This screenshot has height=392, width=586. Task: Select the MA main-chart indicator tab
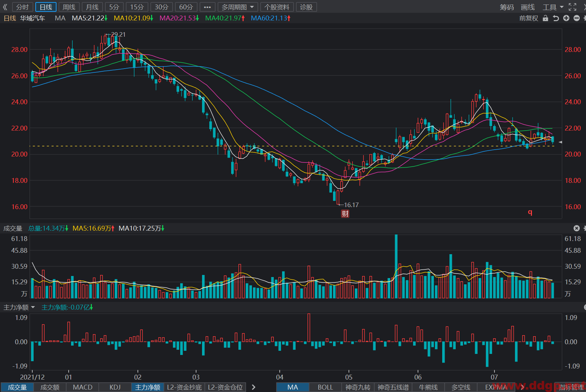click(292, 387)
